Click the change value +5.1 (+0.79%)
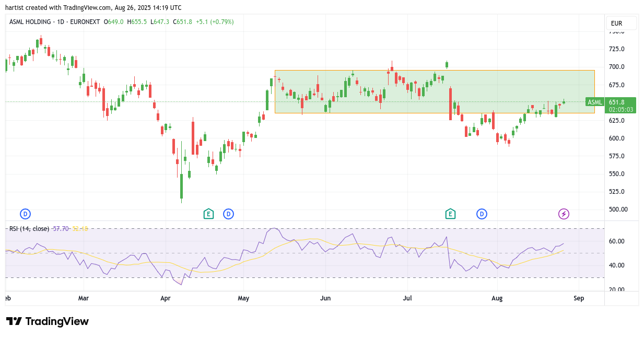Viewport: 644px width, 337px height. point(215,22)
